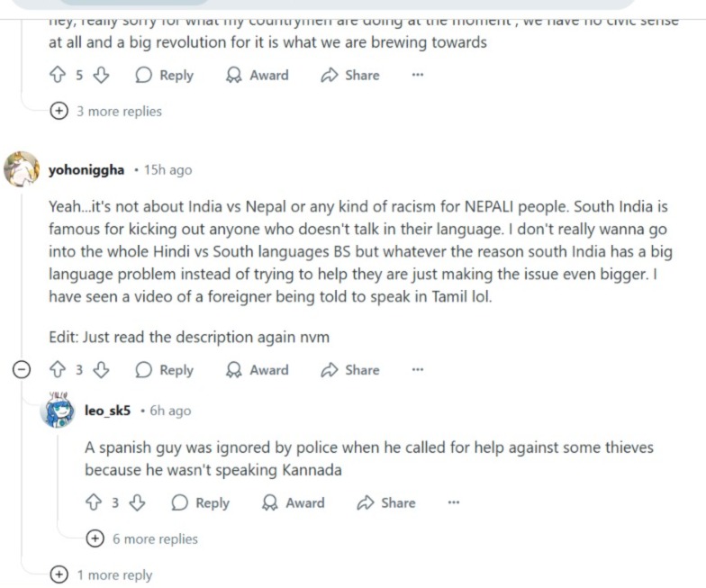Reply to leo_sk5's comment

pos(200,503)
